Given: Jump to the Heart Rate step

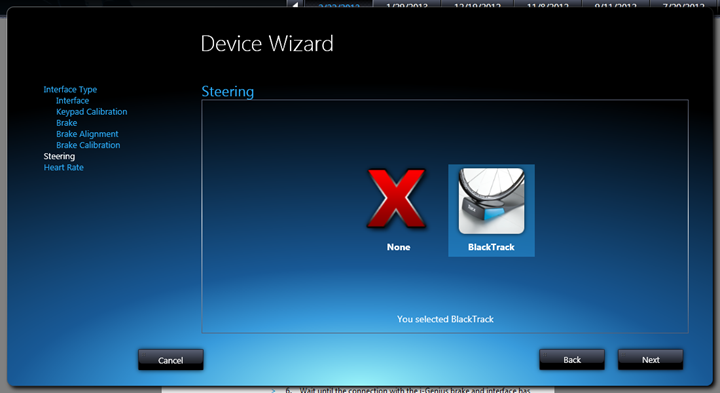Looking at the screenshot, I should click(x=63, y=168).
